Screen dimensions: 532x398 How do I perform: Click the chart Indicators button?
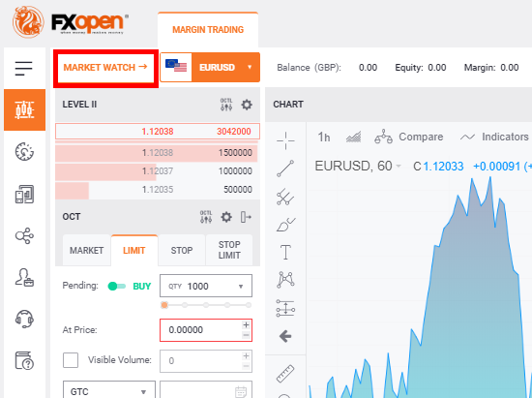(x=494, y=137)
